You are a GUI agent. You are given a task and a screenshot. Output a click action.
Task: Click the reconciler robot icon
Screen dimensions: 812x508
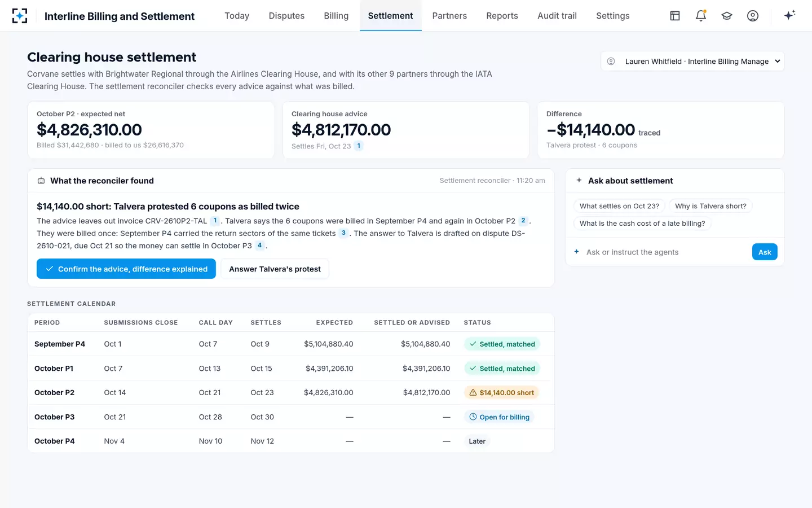pyautogui.click(x=41, y=181)
